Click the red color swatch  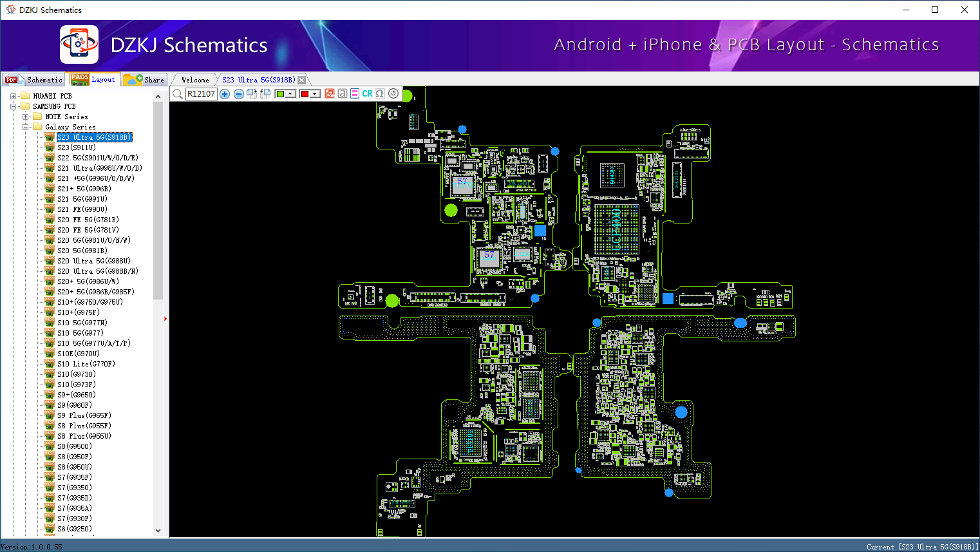click(305, 94)
